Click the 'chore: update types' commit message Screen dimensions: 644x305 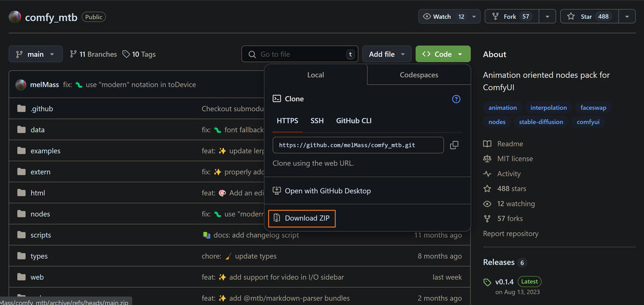[x=239, y=256]
